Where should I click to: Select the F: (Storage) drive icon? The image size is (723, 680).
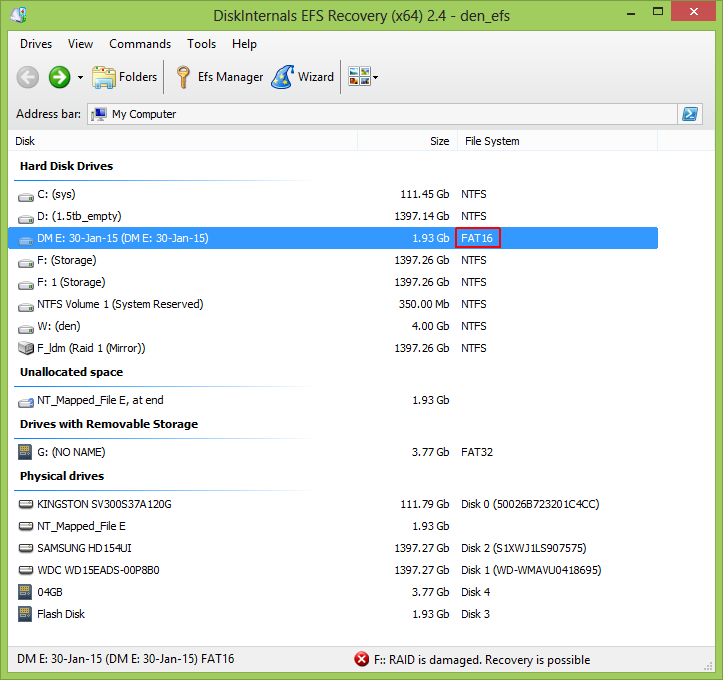click(x=26, y=263)
